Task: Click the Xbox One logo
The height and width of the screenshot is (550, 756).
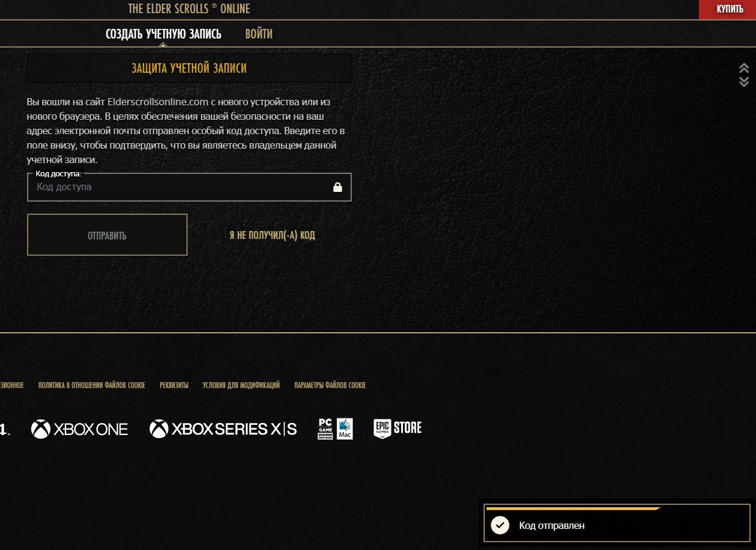Action: (x=79, y=429)
